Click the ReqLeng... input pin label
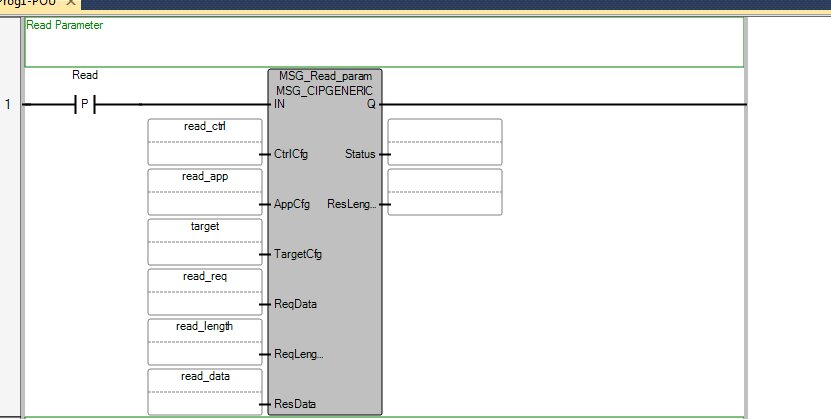This screenshot has height=419, width=831. [x=298, y=354]
